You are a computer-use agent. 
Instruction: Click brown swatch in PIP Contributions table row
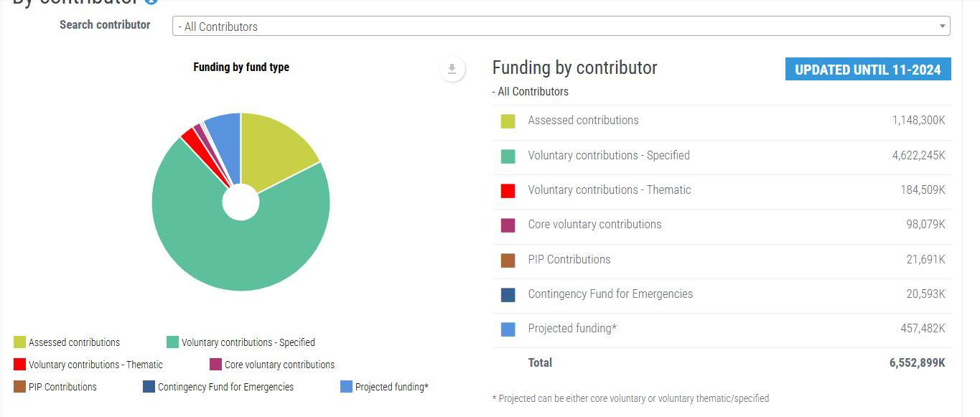[x=508, y=261]
